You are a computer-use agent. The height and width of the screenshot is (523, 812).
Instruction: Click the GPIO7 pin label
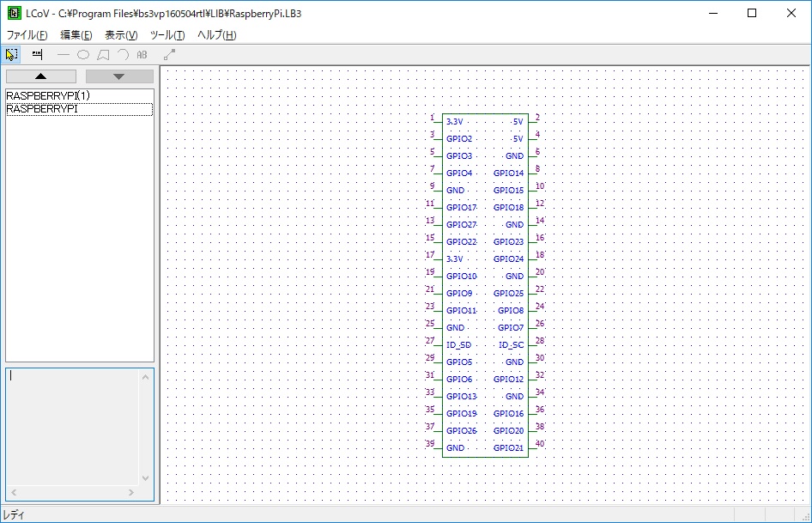tap(511, 327)
